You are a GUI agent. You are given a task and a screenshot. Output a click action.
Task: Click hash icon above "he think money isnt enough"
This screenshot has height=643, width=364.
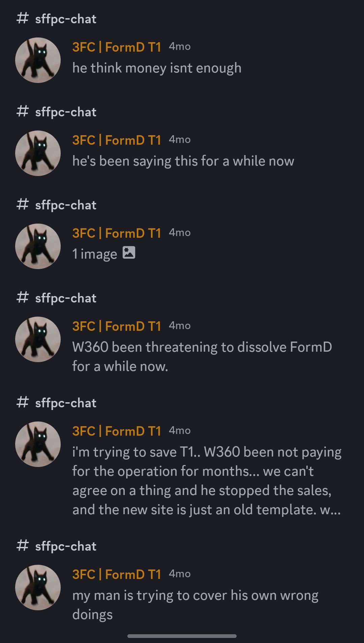23,19
